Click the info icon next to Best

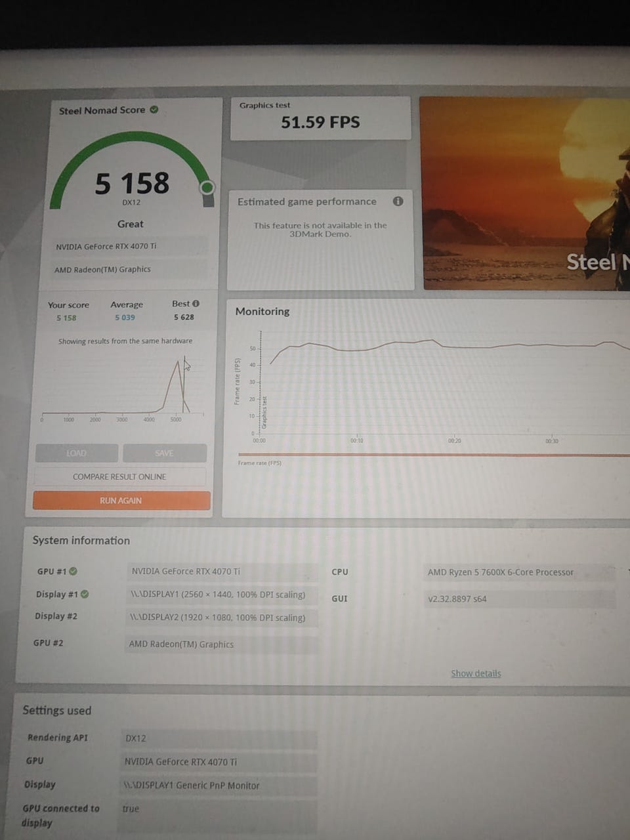pos(196,303)
